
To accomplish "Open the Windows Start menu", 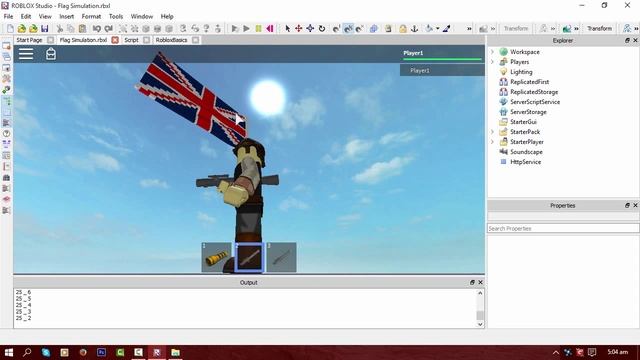I will tap(9, 352).
